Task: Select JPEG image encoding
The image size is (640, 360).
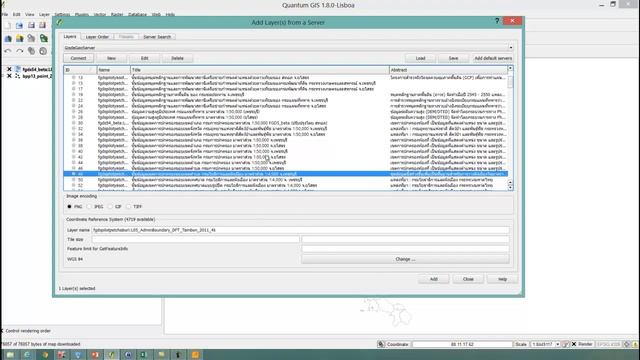Action: [90, 207]
